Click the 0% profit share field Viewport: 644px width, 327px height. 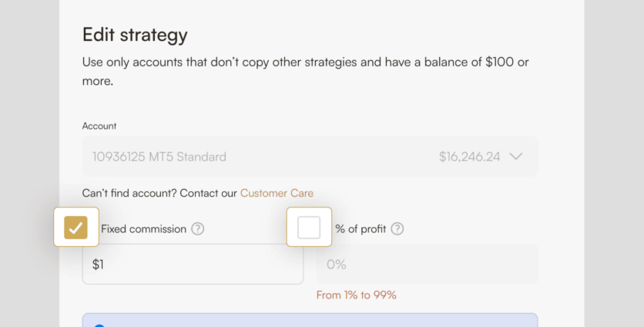427,265
